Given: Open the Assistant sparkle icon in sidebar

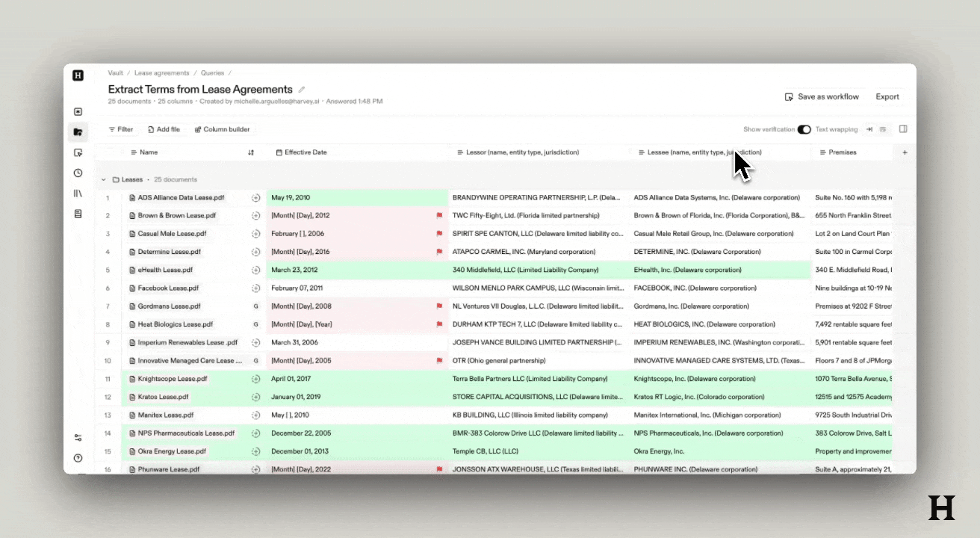Looking at the screenshot, I should point(78,112).
